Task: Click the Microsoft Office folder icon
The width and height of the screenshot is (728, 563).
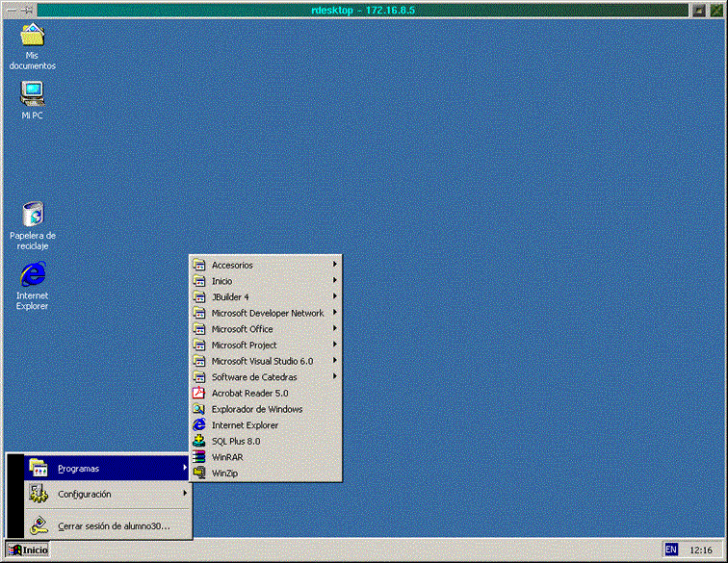Action: coord(199,329)
